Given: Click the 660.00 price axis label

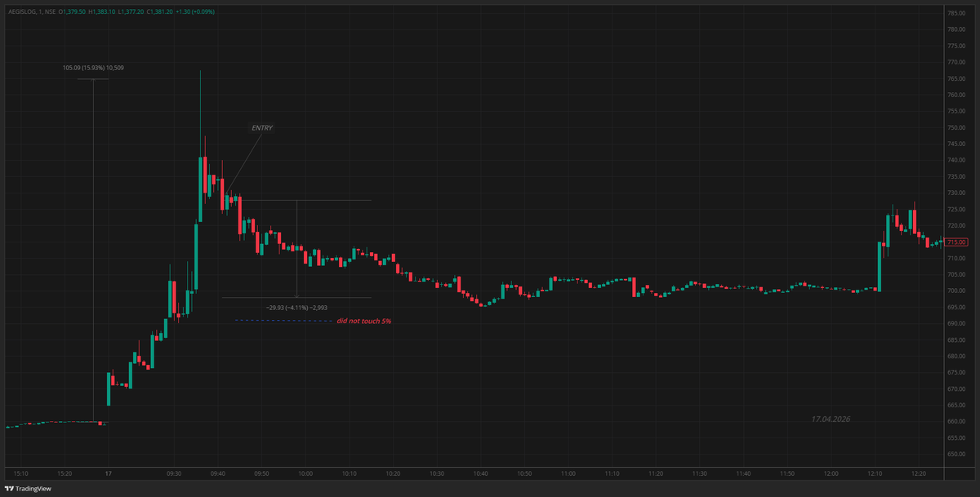Looking at the screenshot, I should coord(957,421).
